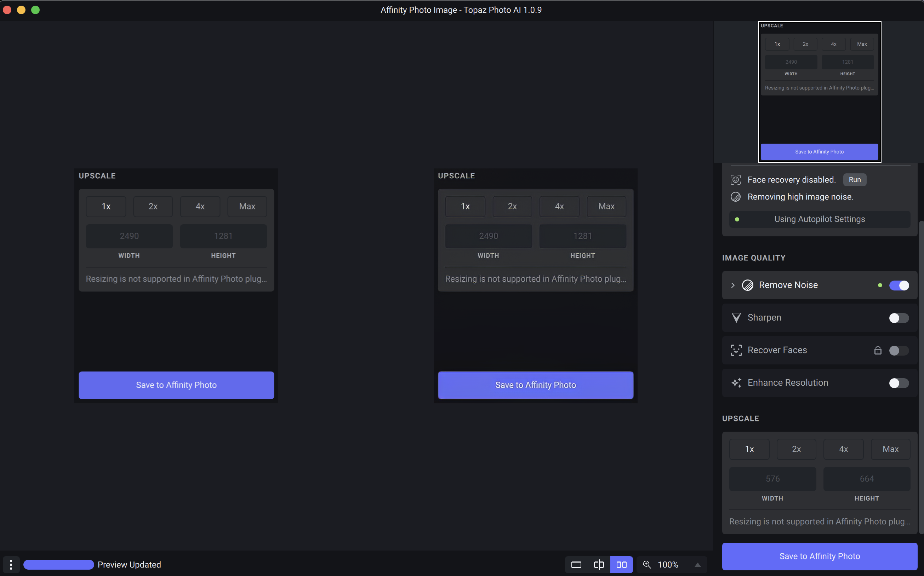
Task: Click the Recover Faces icon
Action: [736, 350]
